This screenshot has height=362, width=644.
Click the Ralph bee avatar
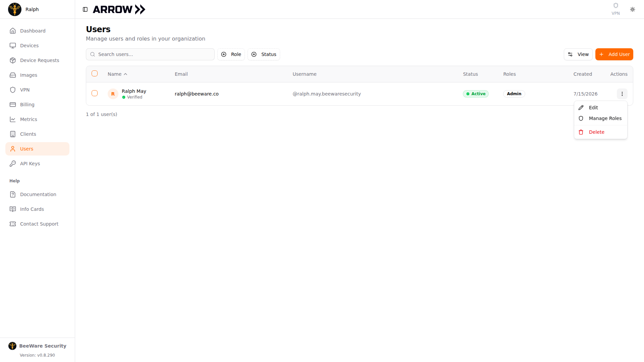(x=15, y=9)
